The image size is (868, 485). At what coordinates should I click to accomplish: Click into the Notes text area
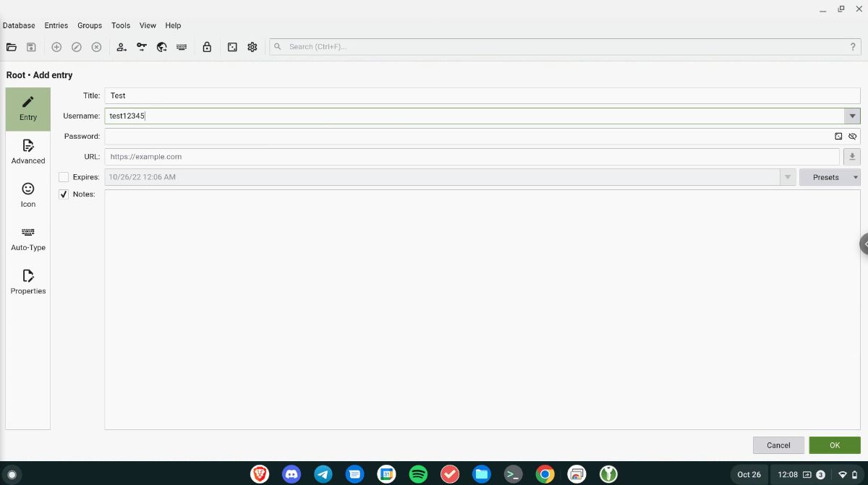(482, 310)
